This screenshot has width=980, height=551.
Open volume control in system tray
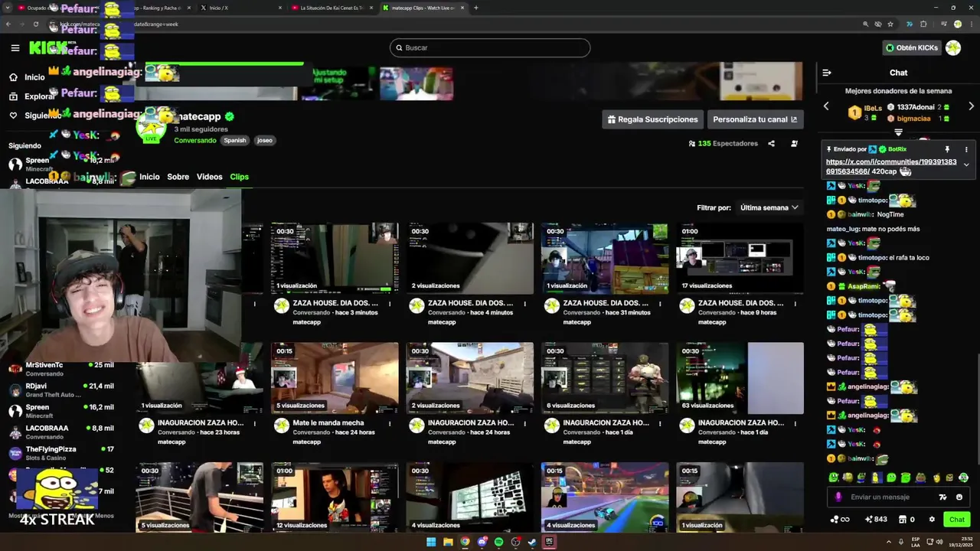click(939, 542)
